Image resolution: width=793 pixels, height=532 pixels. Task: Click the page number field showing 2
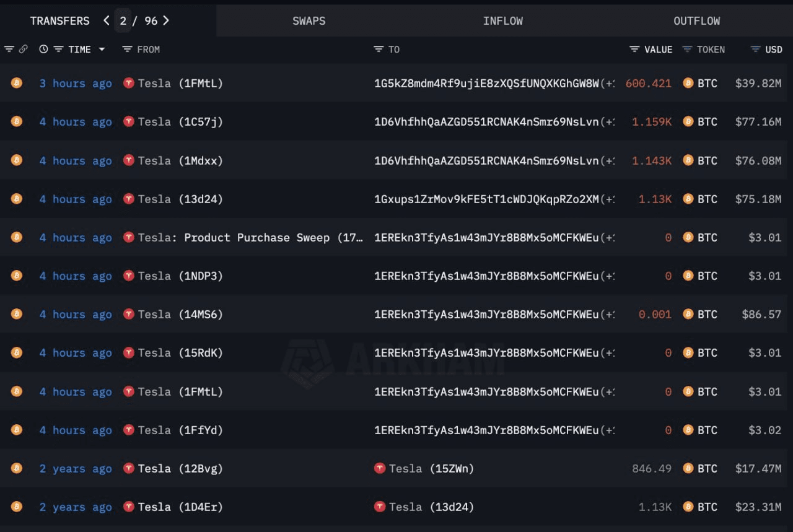(x=123, y=20)
